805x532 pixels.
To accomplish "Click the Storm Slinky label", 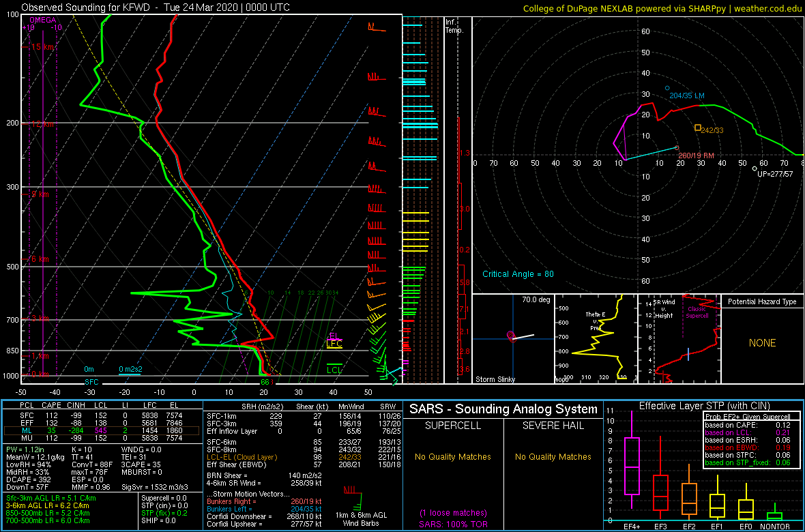I will click(495, 379).
